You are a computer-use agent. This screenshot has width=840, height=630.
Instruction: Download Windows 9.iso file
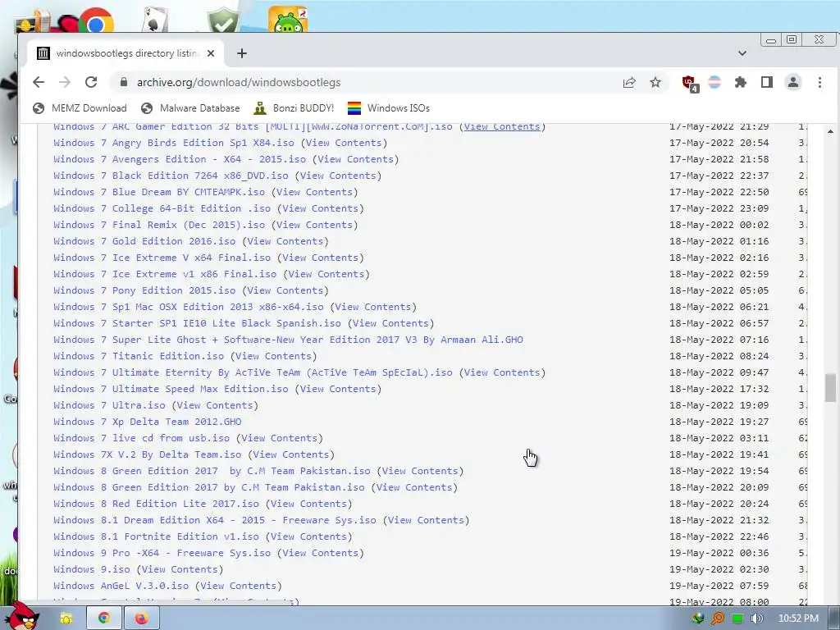tap(92, 569)
